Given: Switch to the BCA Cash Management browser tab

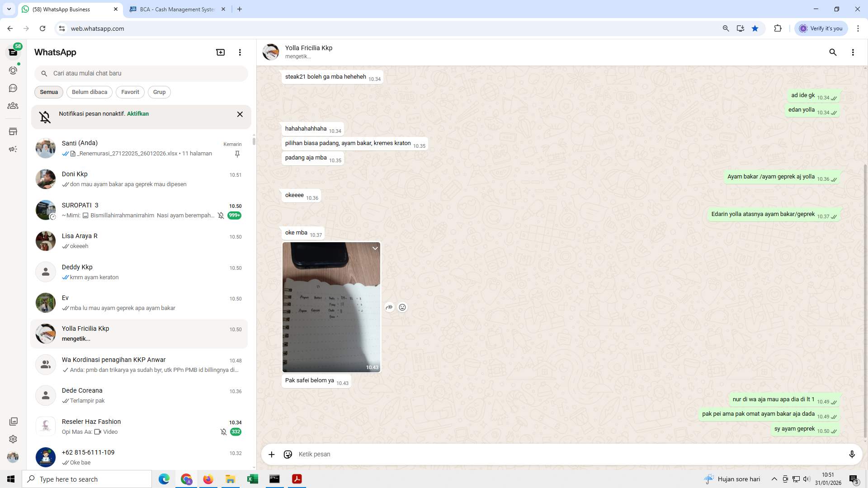Looking at the screenshot, I should tap(172, 9).
